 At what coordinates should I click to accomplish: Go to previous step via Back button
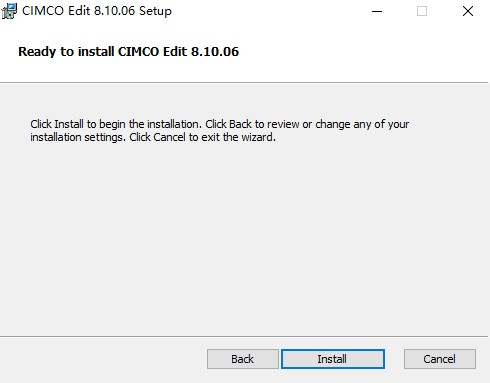click(243, 359)
